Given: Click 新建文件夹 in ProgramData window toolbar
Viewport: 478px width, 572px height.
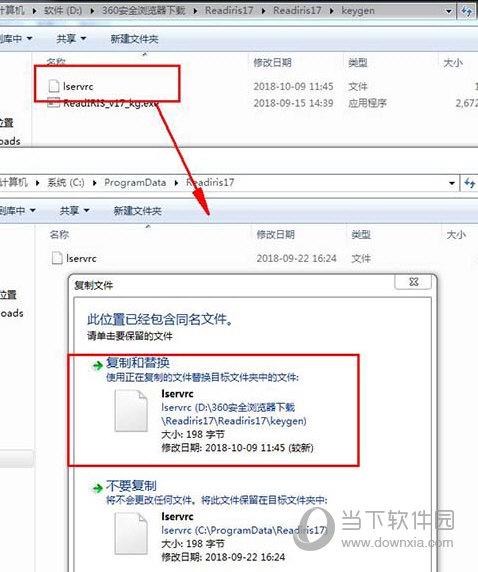Looking at the screenshot, I should (137, 211).
